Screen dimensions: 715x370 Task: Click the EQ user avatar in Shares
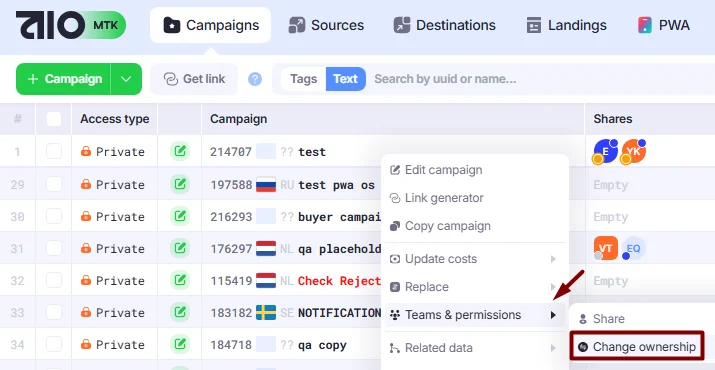click(634, 248)
